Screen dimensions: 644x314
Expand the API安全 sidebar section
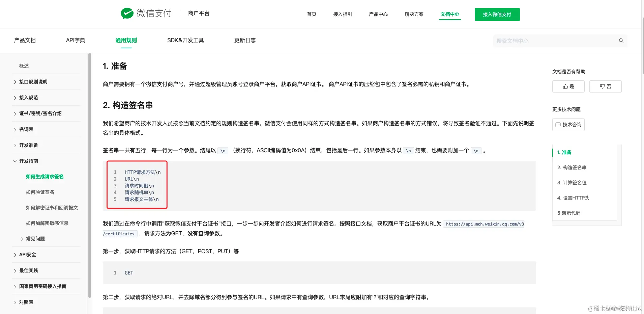click(x=27, y=254)
